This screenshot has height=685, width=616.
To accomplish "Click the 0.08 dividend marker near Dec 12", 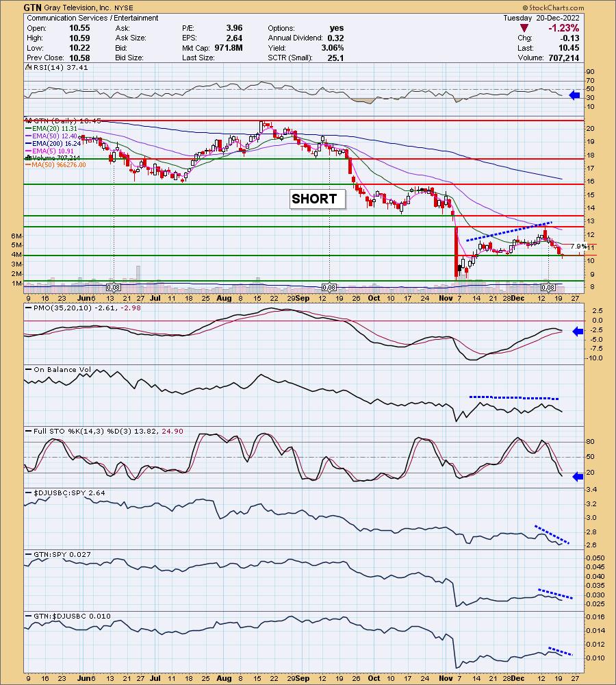I will pos(548,288).
